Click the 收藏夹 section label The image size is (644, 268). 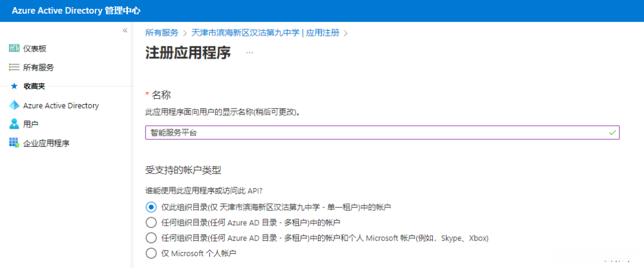(x=34, y=86)
